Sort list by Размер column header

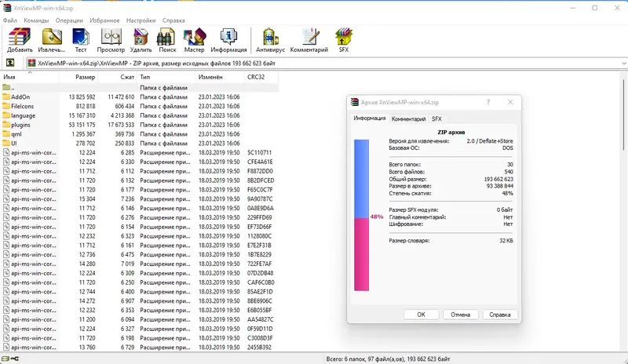[78, 77]
